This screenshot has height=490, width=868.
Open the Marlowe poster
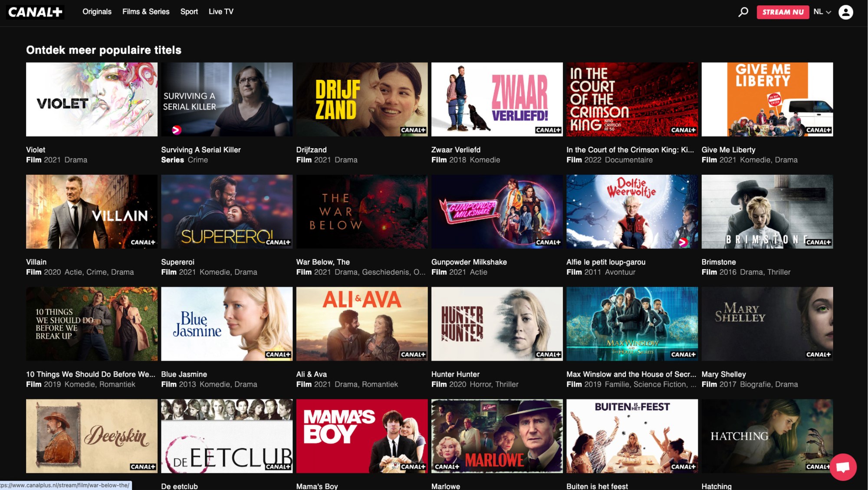click(x=497, y=436)
